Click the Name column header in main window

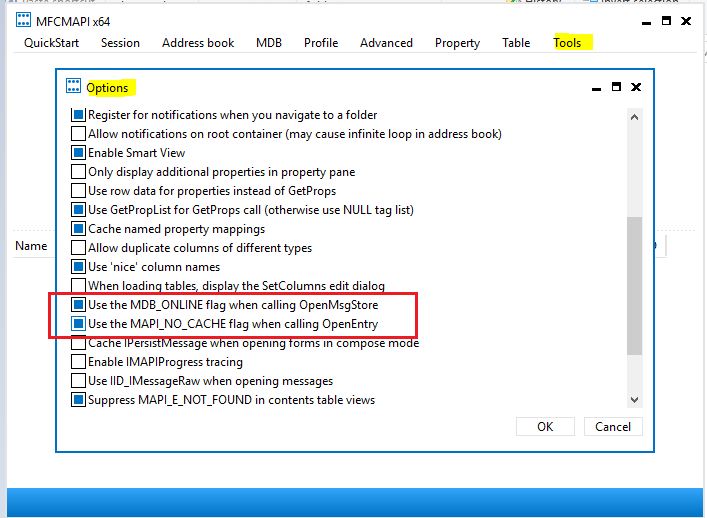pyautogui.click(x=31, y=246)
